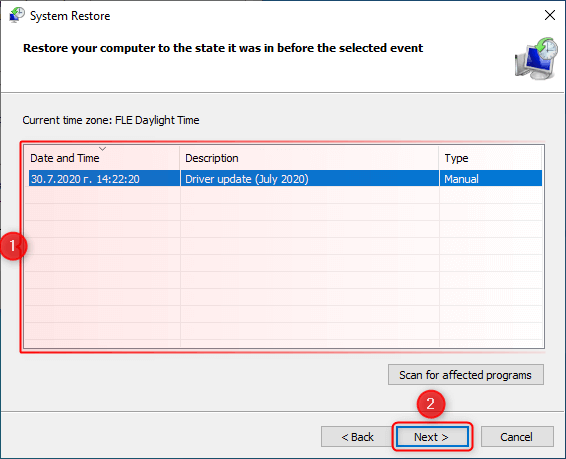The width and height of the screenshot is (566, 459).
Task: Select the Driver update (July 2020) restore point
Action: [285, 179]
